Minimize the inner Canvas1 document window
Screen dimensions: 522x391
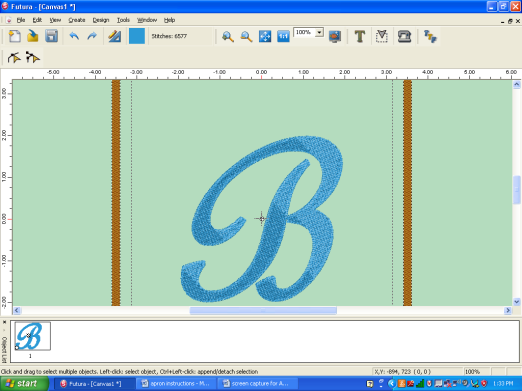tap(502, 21)
